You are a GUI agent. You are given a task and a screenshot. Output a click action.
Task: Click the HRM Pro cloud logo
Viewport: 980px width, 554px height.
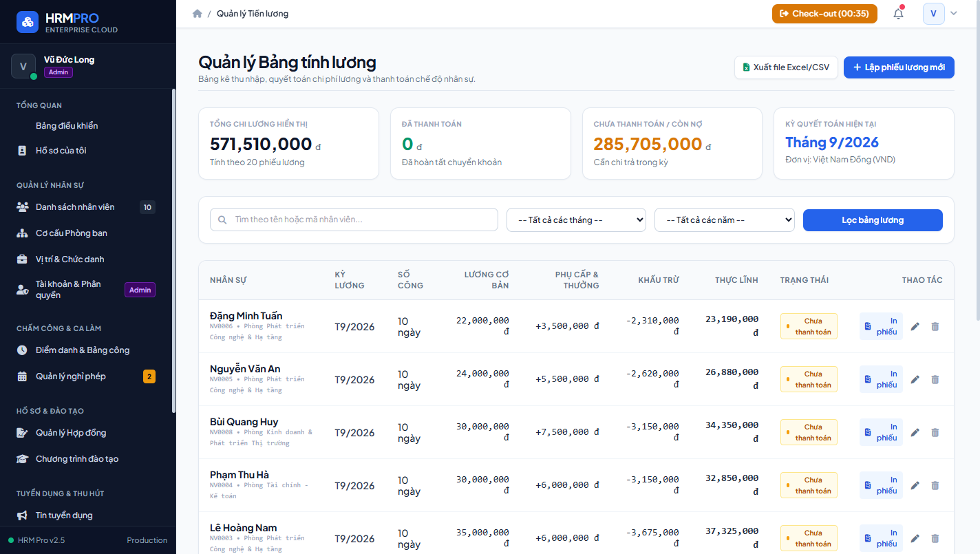coord(28,22)
